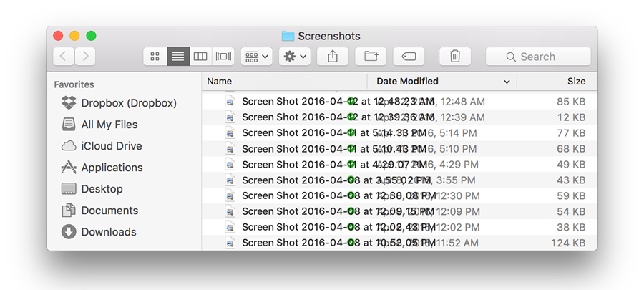Go to Downloads in sidebar
The height and width of the screenshot is (290, 644).
pyautogui.click(x=109, y=232)
